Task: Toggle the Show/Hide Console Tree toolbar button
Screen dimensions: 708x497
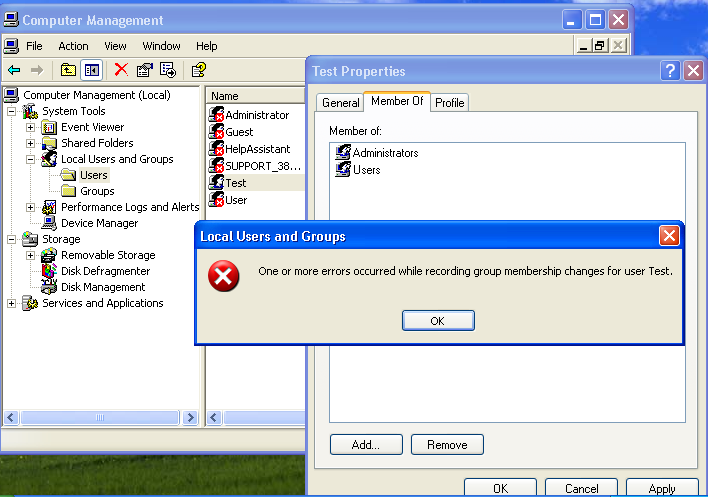Action: coord(92,70)
